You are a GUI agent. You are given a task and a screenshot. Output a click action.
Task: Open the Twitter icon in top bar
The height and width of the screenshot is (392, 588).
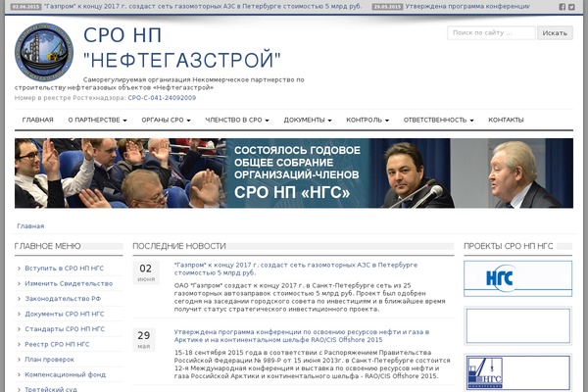click(571, 7)
